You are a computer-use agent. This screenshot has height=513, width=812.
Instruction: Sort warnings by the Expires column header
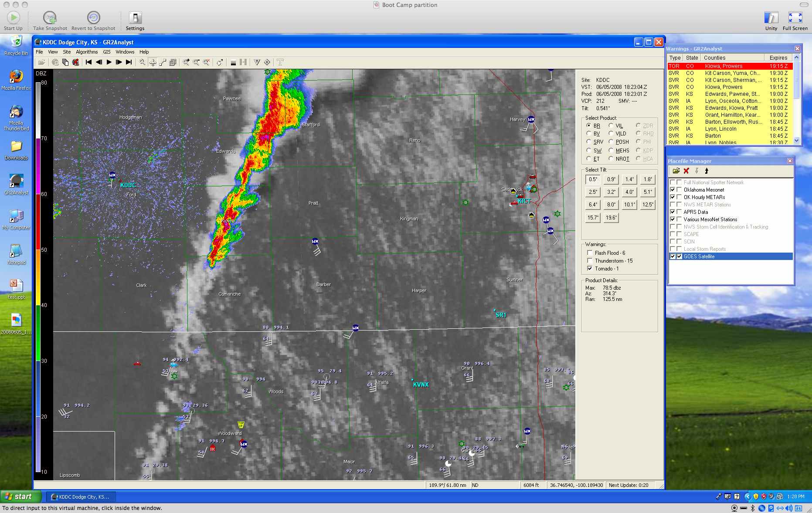[778, 57]
